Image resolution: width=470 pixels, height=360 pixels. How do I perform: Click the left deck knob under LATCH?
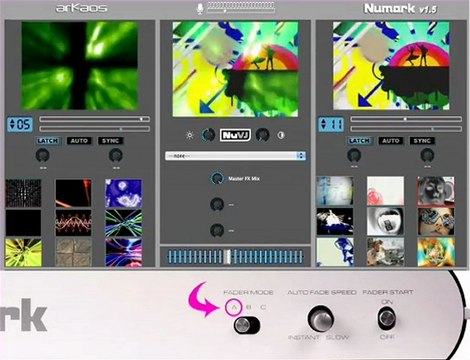tap(43, 155)
